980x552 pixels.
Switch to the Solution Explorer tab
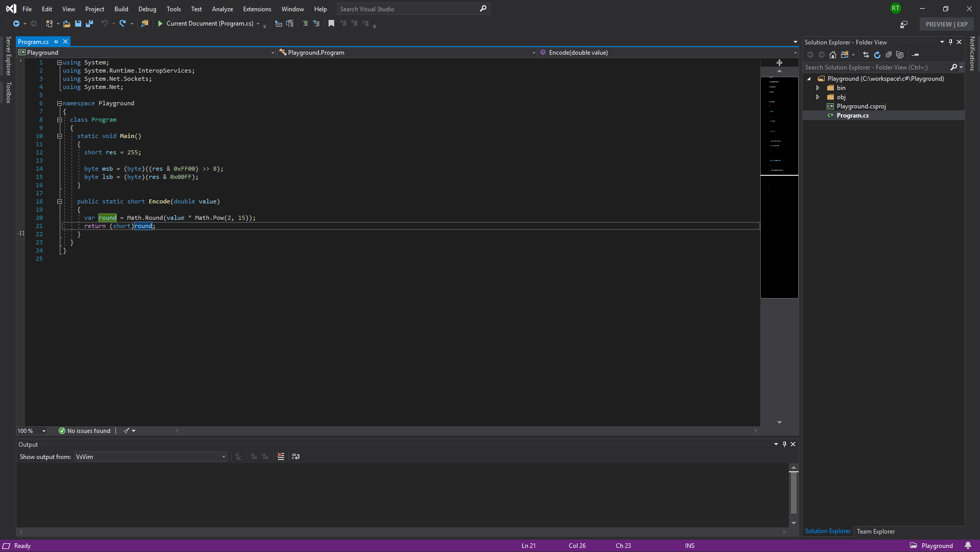(x=828, y=531)
